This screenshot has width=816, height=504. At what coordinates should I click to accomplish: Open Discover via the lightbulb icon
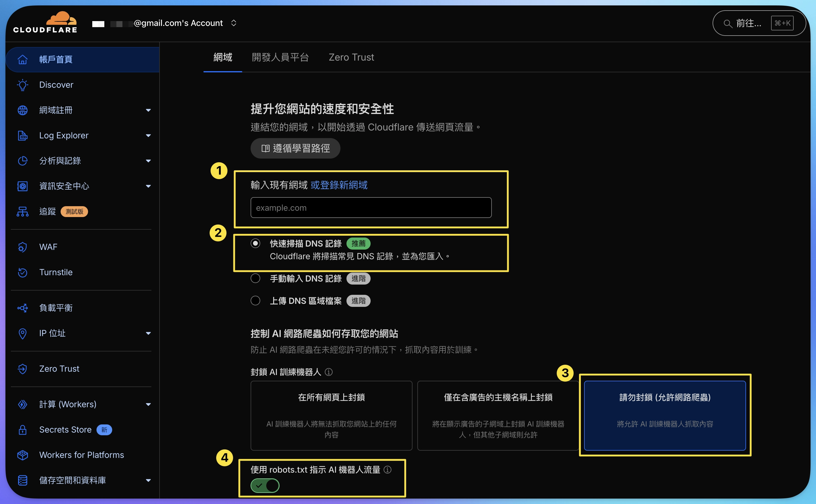[23, 85]
